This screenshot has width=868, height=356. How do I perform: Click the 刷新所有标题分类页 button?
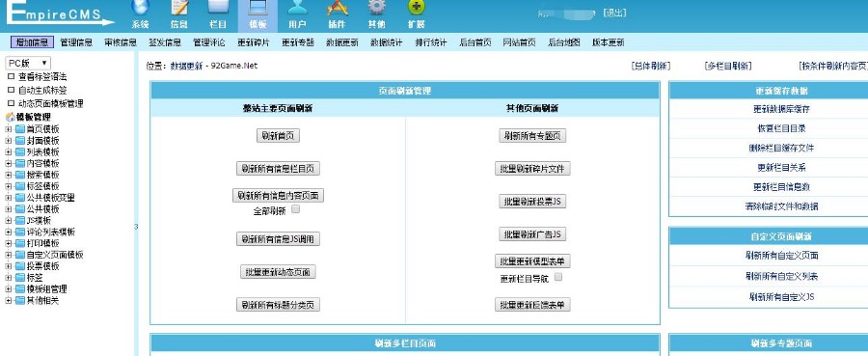[278, 305]
